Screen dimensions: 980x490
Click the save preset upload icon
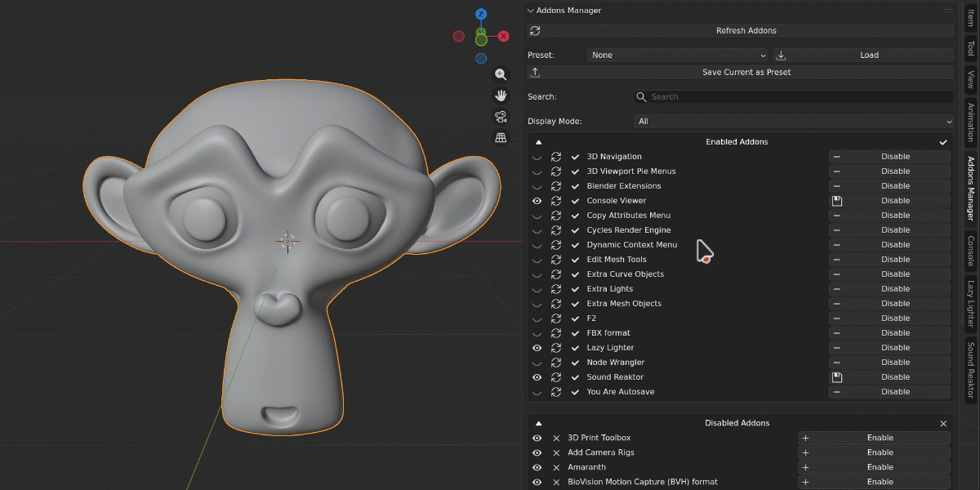(x=535, y=72)
